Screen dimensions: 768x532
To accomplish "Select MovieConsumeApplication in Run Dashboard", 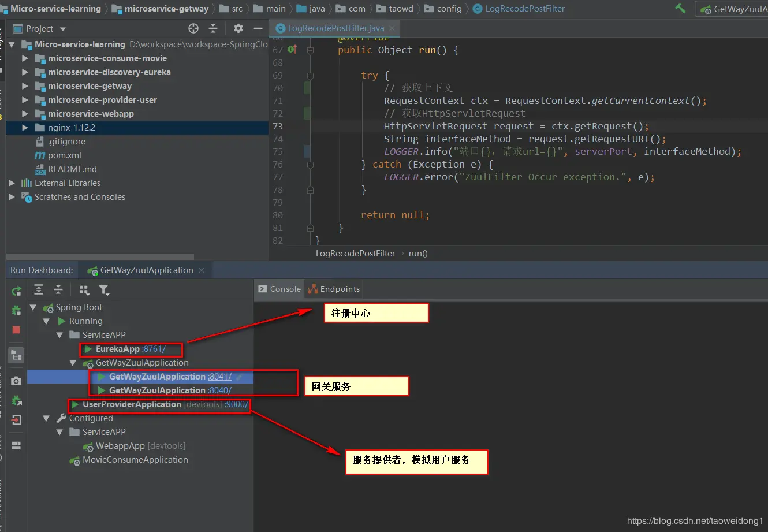I will coord(135,460).
